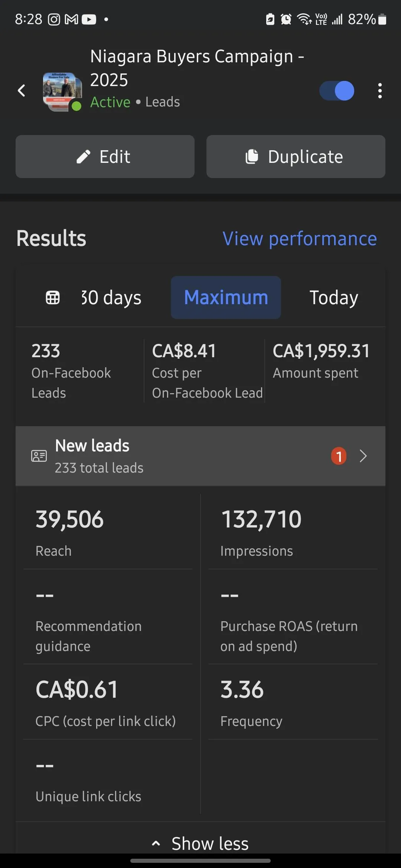Image resolution: width=401 pixels, height=868 pixels.
Task: Tap the Show less up-caret arrow
Action: coord(156,844)
